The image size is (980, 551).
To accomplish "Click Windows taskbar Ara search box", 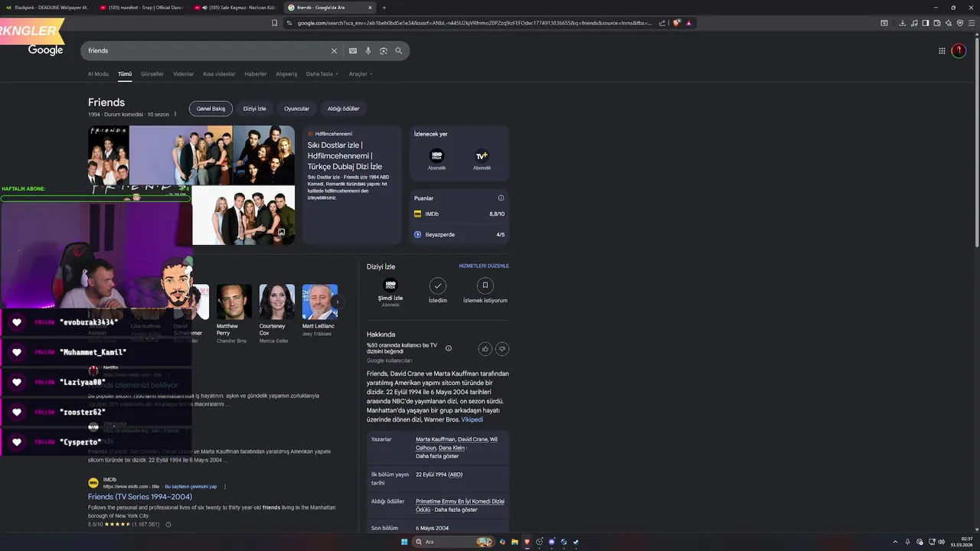I will [453, 542].
